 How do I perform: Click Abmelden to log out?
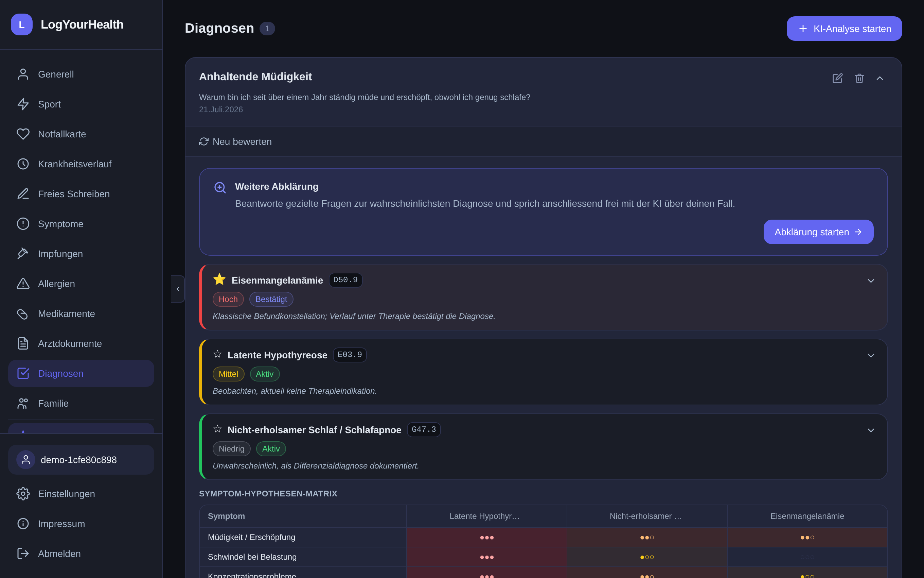pos(81,554)
